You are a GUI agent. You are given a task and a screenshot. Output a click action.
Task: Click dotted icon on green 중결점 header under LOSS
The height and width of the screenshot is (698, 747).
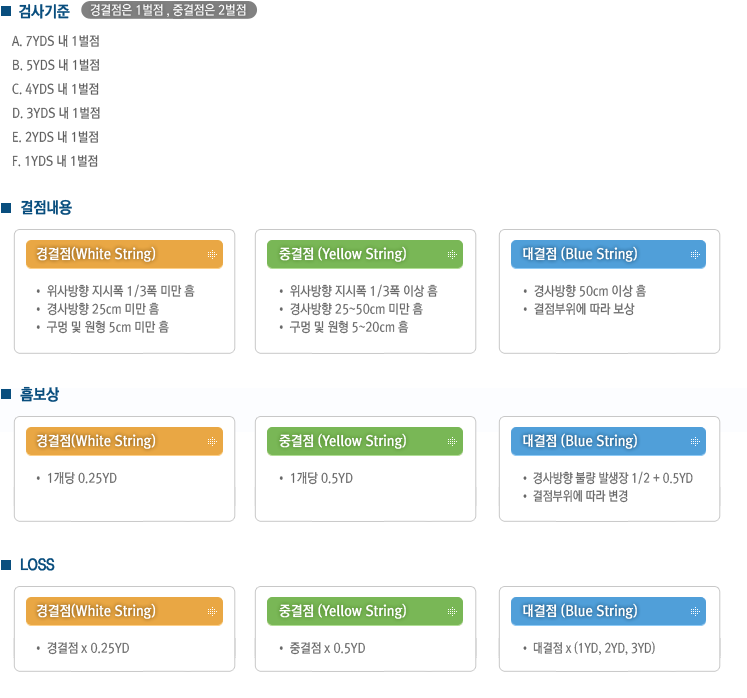(452, 611)
